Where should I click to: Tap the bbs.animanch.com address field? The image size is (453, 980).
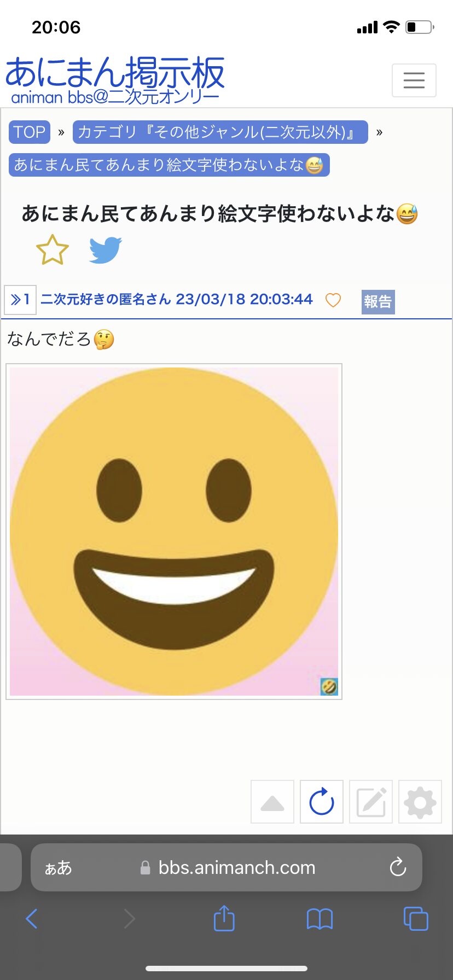tap(226, 867)
